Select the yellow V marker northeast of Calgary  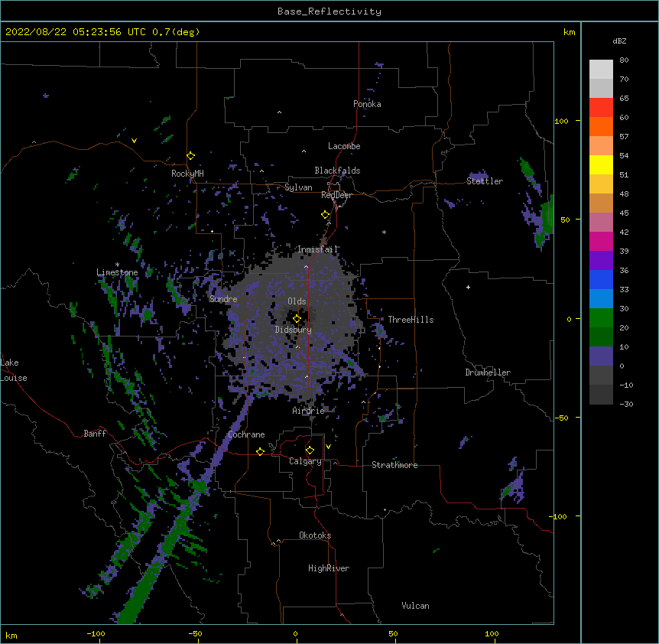pos(328,447)
